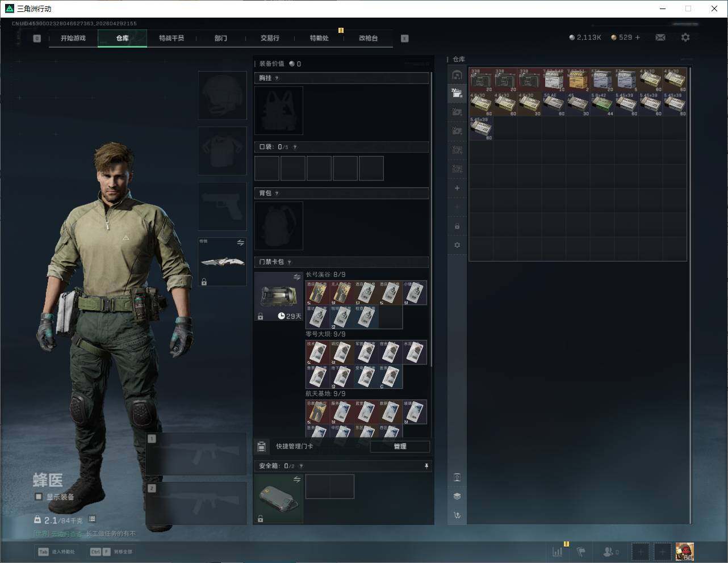Click the stack layers icon below warehouse
Screen dimensions: 728x563
point(457,496)
